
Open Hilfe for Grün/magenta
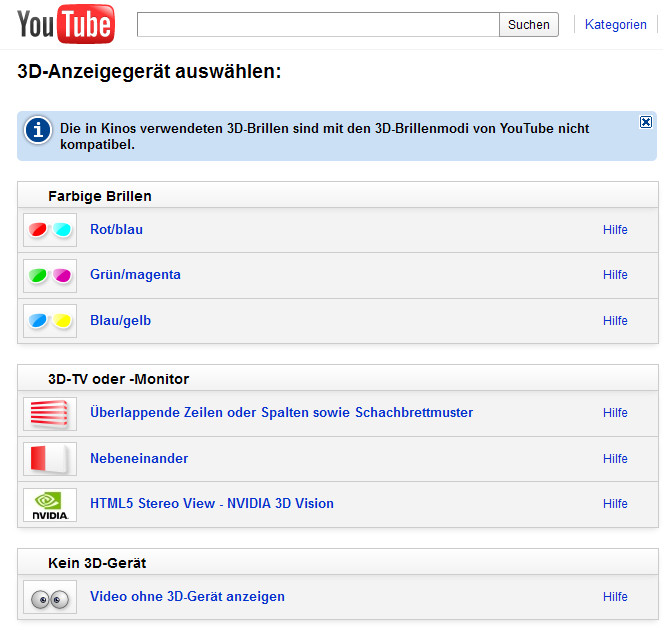pyautogui.click(x=615, y=274)
